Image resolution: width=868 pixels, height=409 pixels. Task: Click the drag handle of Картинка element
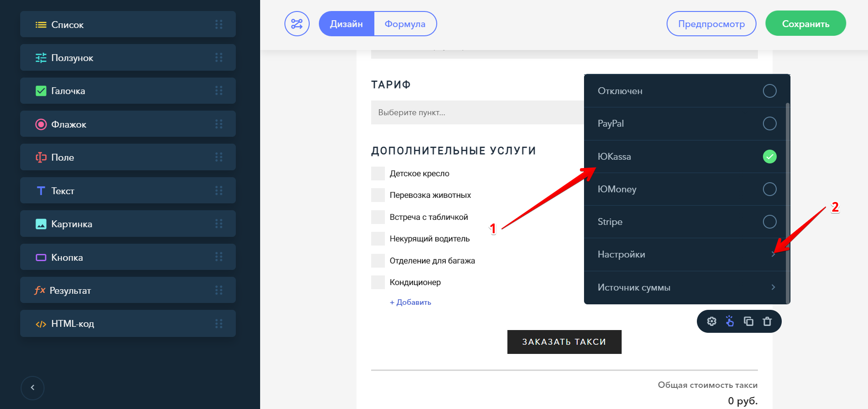219,224
